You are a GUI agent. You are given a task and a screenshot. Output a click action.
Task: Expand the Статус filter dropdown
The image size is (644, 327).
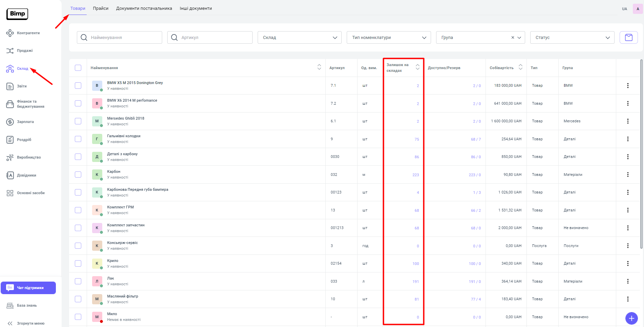click(x=572, y=38)
